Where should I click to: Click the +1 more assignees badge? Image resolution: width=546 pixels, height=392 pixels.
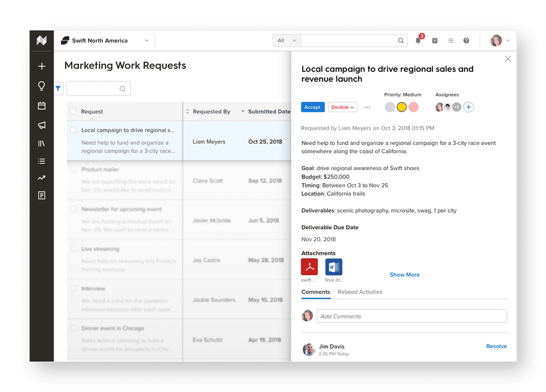457,107
